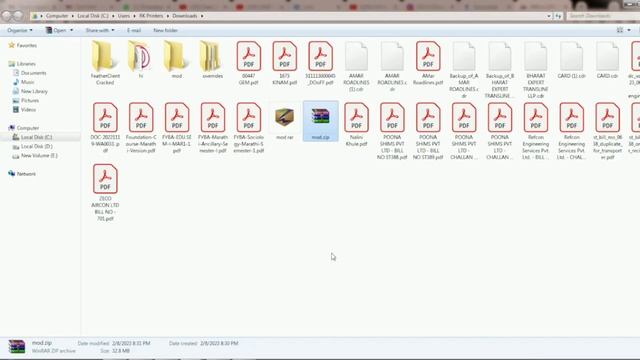Select the 'mod' folder icon

pyautogui.click(x=177, y=60)
